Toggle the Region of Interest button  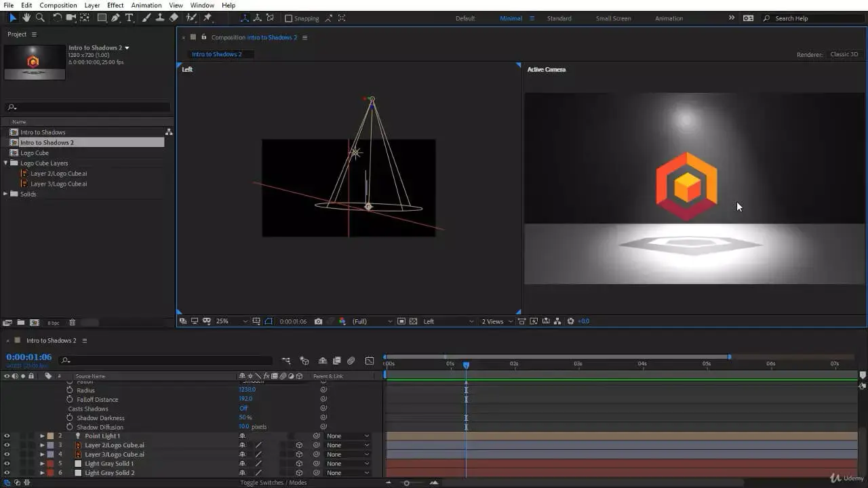click(401, 321)
